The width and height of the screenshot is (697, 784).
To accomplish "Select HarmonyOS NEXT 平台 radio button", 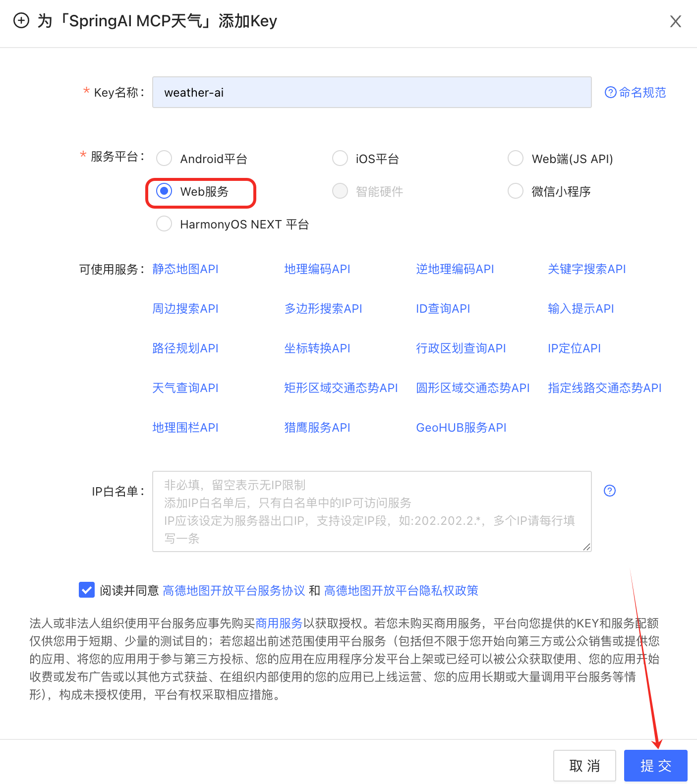I will (164, 224).
